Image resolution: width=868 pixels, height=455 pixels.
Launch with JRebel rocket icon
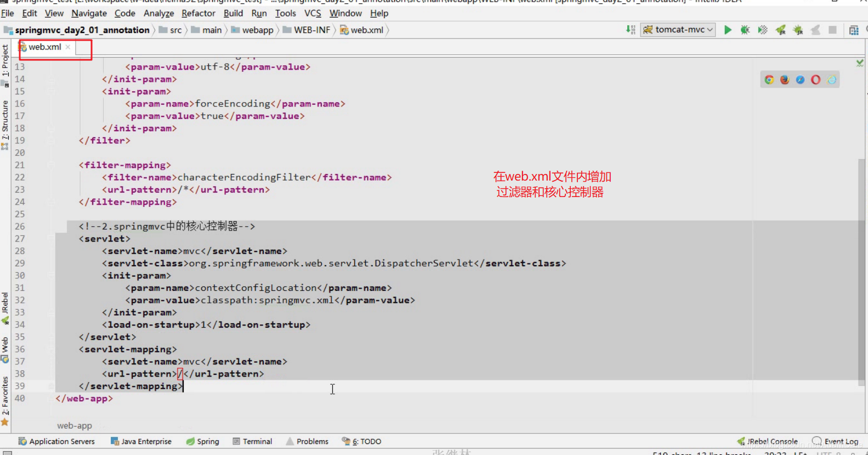coord(781,30)
